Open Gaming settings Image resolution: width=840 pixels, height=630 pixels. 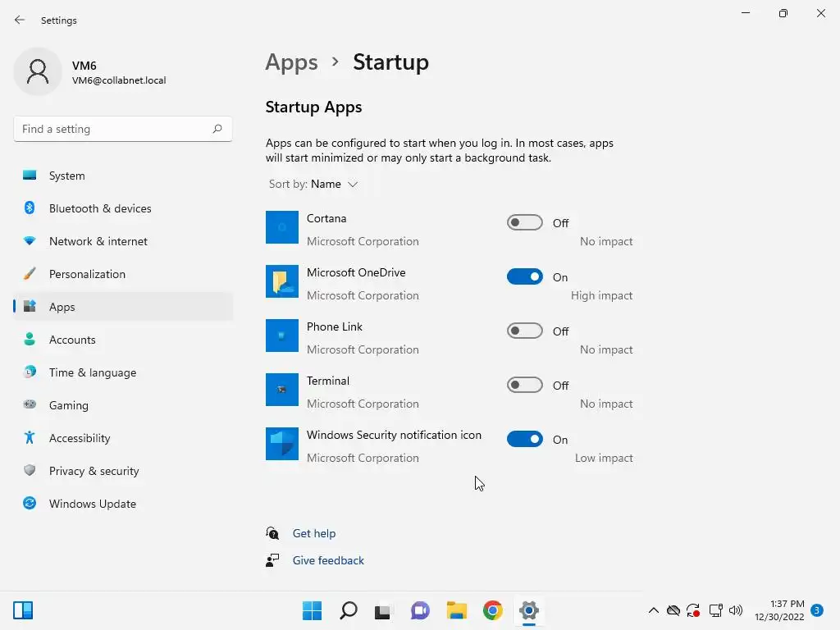pos(123,405)
